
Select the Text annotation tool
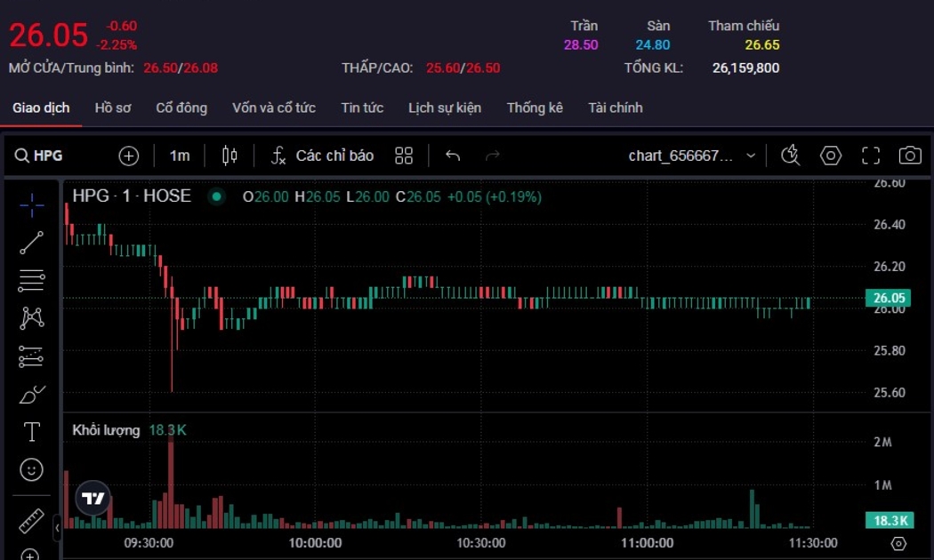31,432
